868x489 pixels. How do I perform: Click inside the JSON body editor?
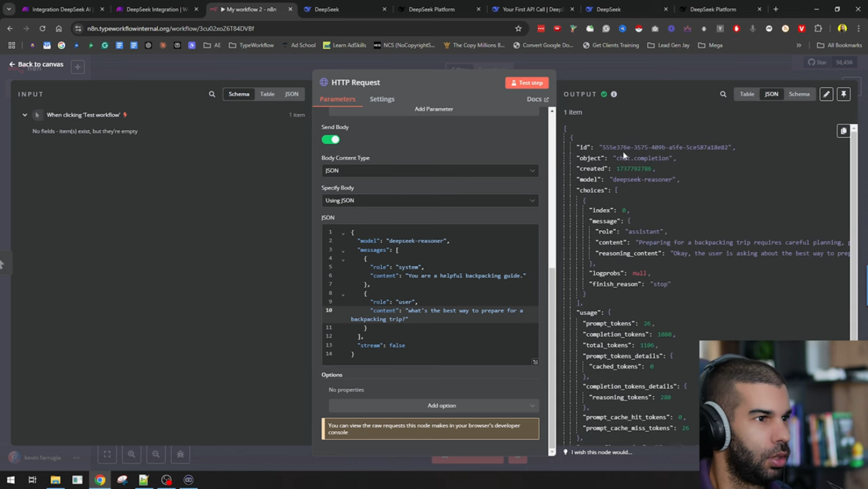coord(430,294)
